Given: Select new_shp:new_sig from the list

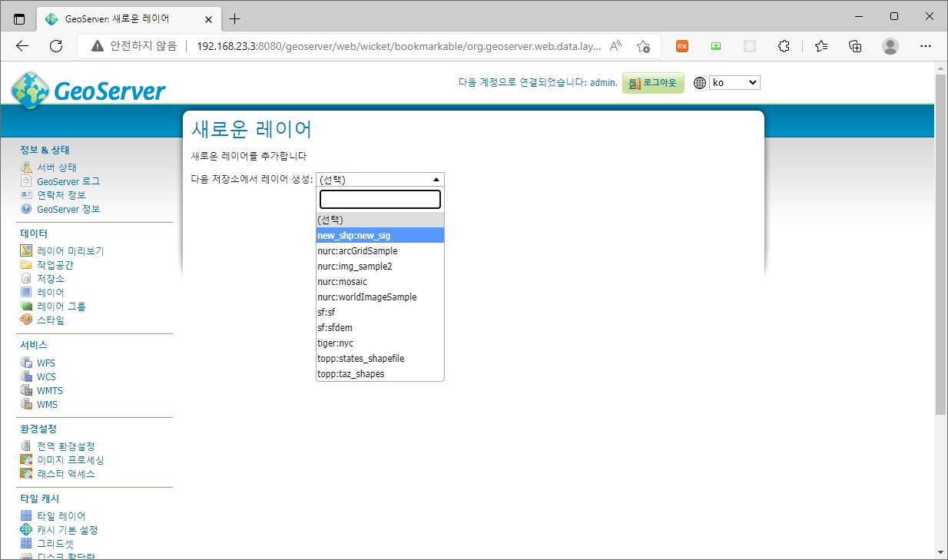Looking at the screenshot, I should [380, 236].
